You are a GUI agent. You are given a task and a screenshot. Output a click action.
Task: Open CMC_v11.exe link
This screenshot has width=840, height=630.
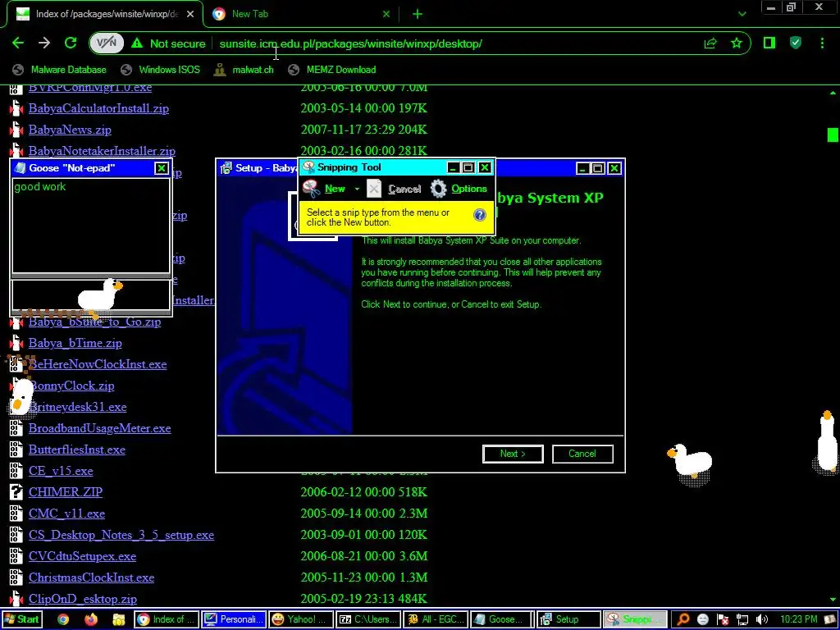(66, 514)
